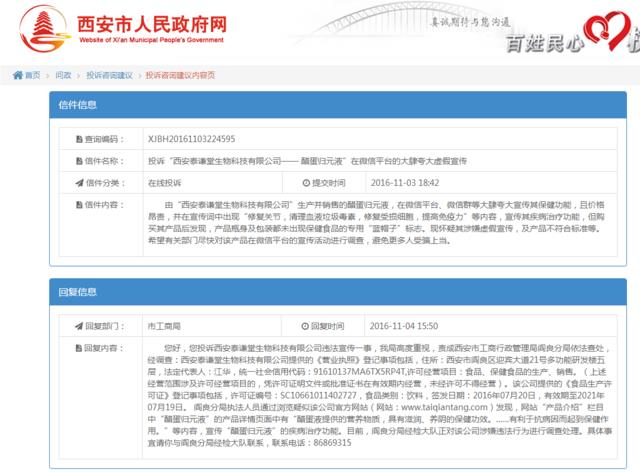Click the 回复信息 panel header
640x473 pixels.
click(x=338, y=292)
